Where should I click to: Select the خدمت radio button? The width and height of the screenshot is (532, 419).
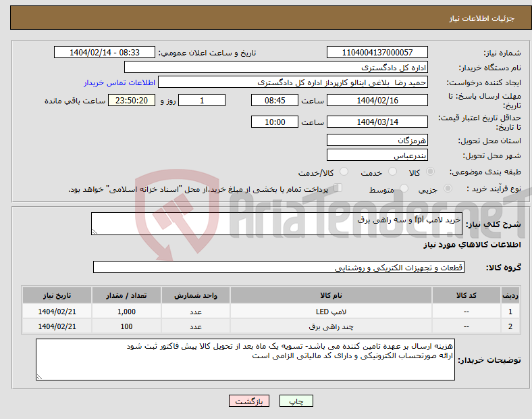[x=392, y=172]
